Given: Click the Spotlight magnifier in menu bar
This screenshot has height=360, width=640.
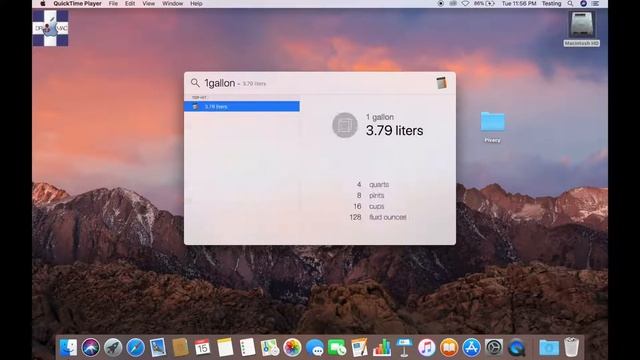Looking at the screenshot, I should coord(570,4).
